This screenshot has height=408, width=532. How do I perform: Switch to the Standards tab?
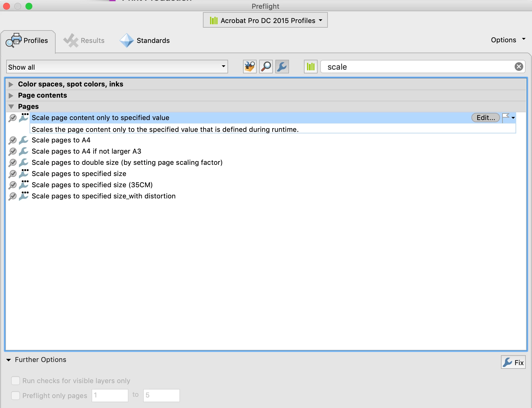point(145,40)
